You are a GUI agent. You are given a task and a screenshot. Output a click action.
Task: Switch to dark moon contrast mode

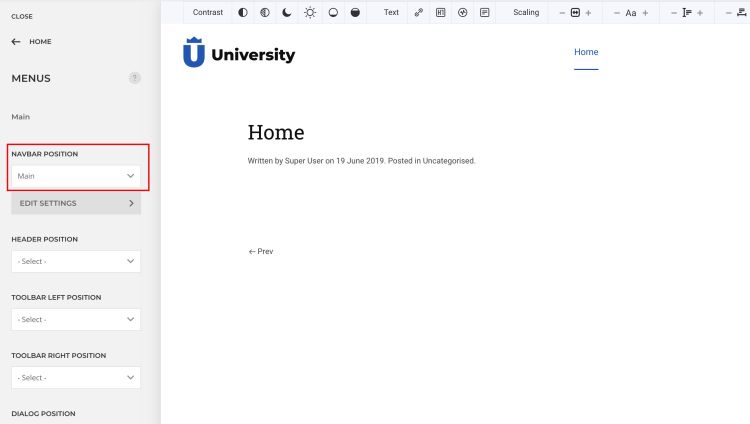pyautogui.click(x=287, y=12)
